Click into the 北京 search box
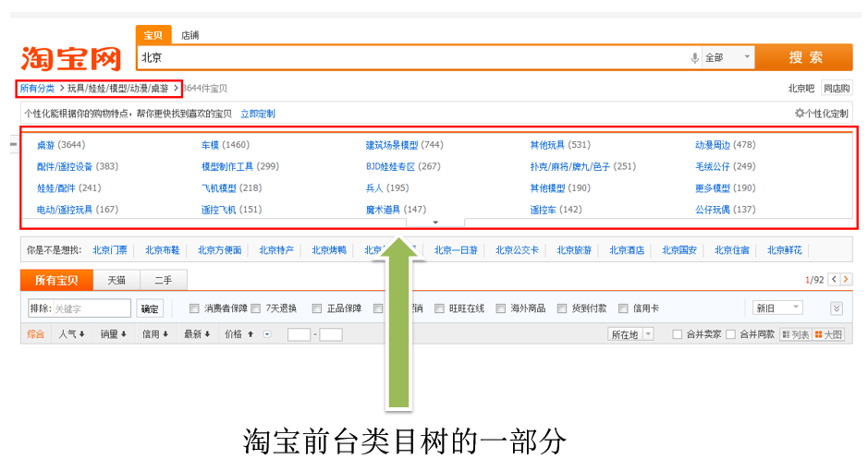This screenshot has height=471, width=868. point(412,57)
